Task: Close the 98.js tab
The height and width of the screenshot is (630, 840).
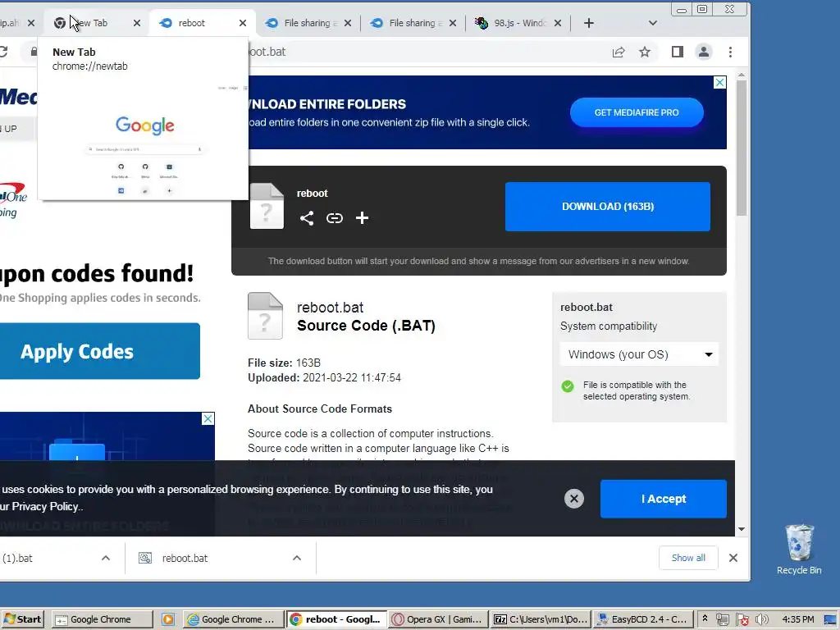Action: (558, 23)
